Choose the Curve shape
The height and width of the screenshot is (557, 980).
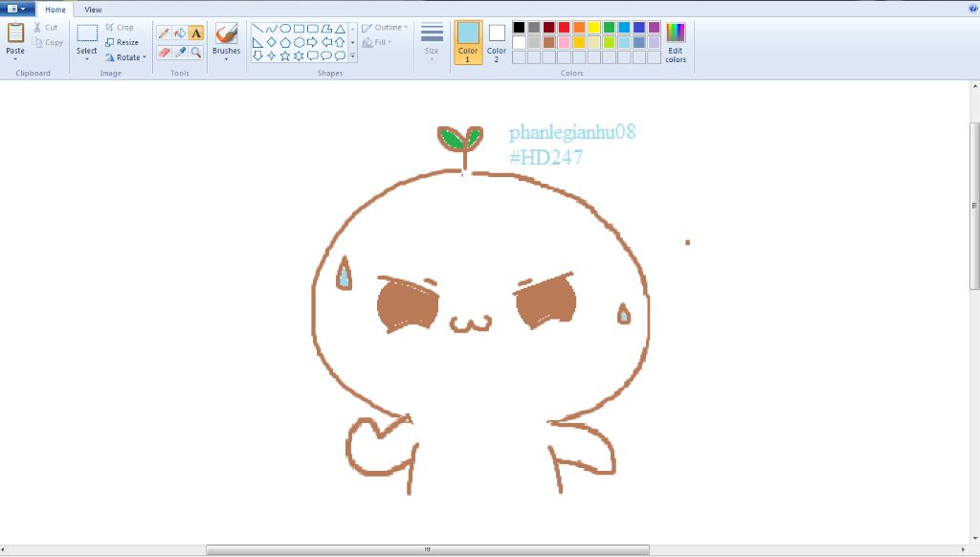coord(271,29)
